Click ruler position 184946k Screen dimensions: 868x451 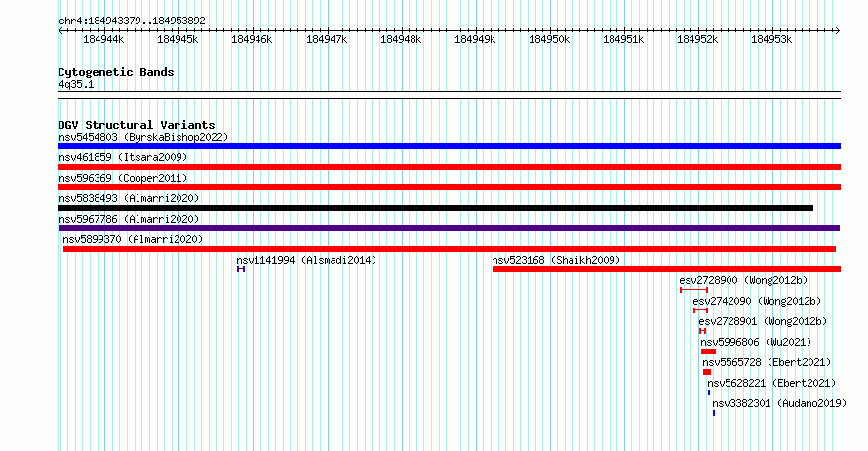253,39
